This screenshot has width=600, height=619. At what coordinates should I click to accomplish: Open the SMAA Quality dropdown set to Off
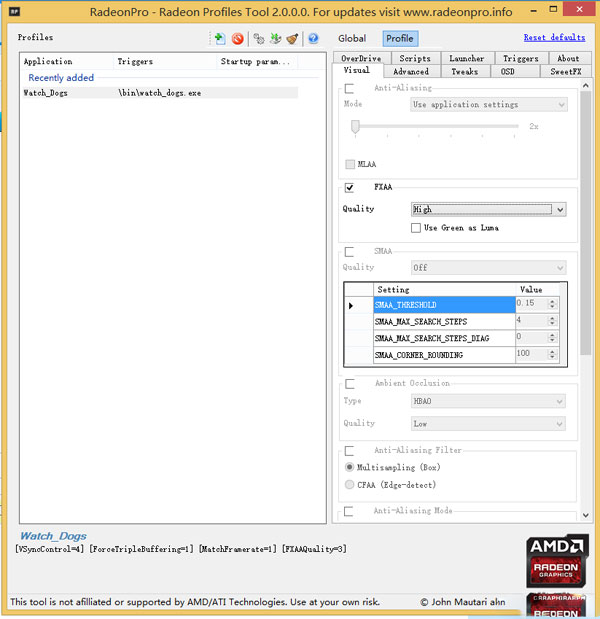[x=488, y=268]
